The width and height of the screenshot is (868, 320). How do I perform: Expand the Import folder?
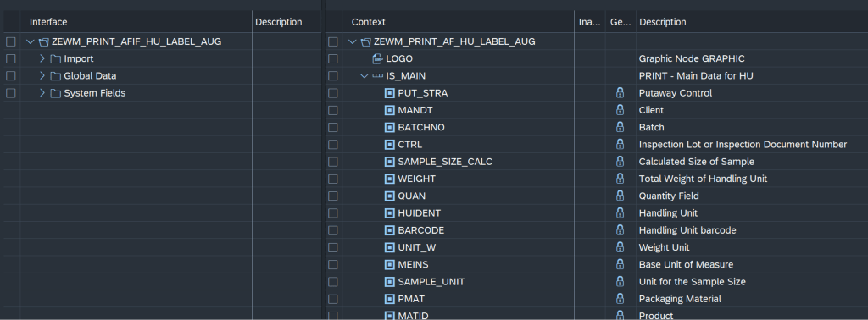42,59
